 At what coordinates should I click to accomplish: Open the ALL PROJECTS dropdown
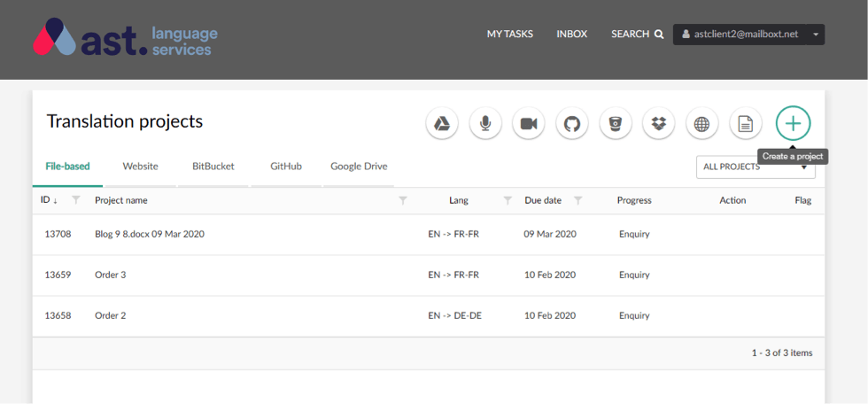pyautogui.click(x=756, y=167)
